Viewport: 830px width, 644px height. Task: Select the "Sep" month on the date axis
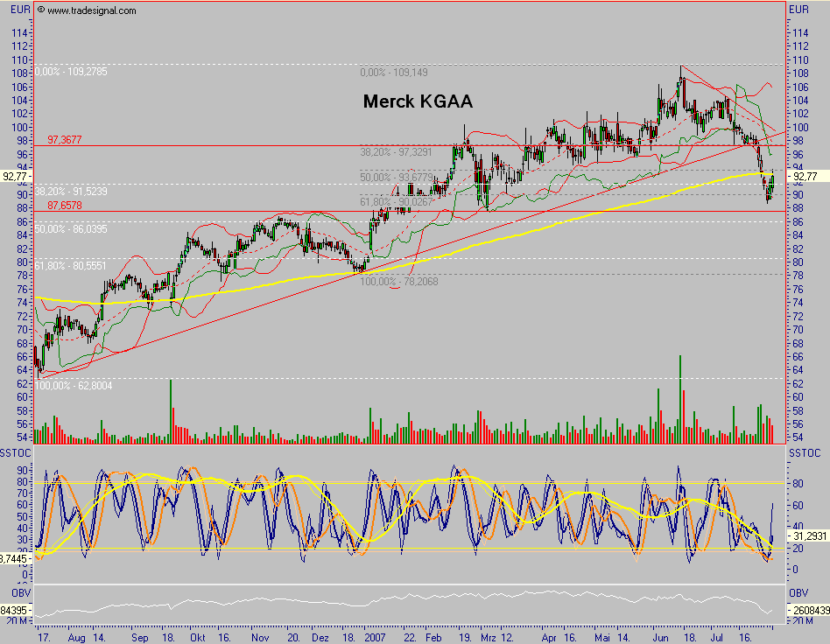click(140, 638)
